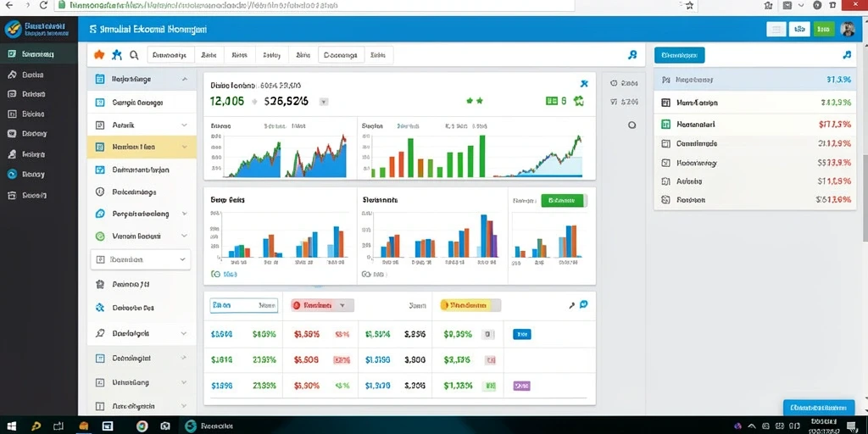Click the green button in the bar charts card
The width and height of the screenshot is (868, 434).
562,200
